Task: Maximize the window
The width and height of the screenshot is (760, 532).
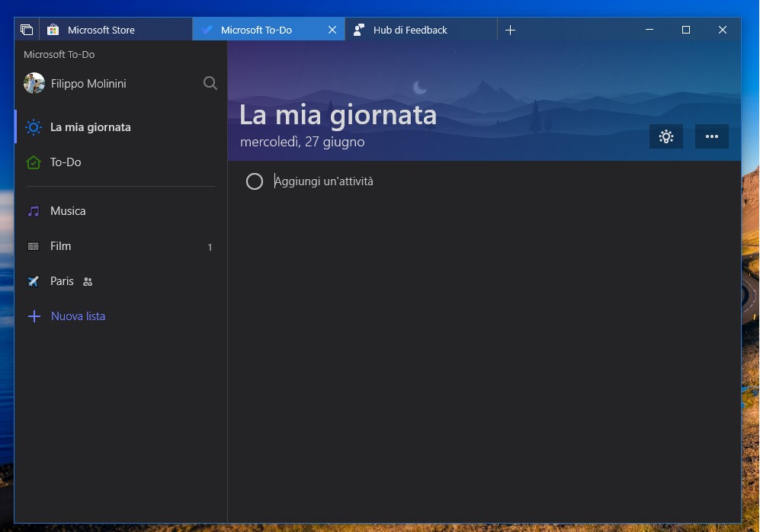Action: 686,30
